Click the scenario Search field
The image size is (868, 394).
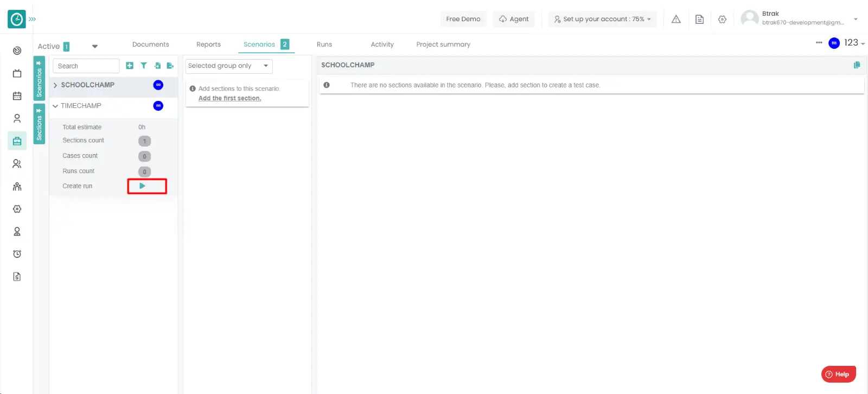tap(86, 66)
